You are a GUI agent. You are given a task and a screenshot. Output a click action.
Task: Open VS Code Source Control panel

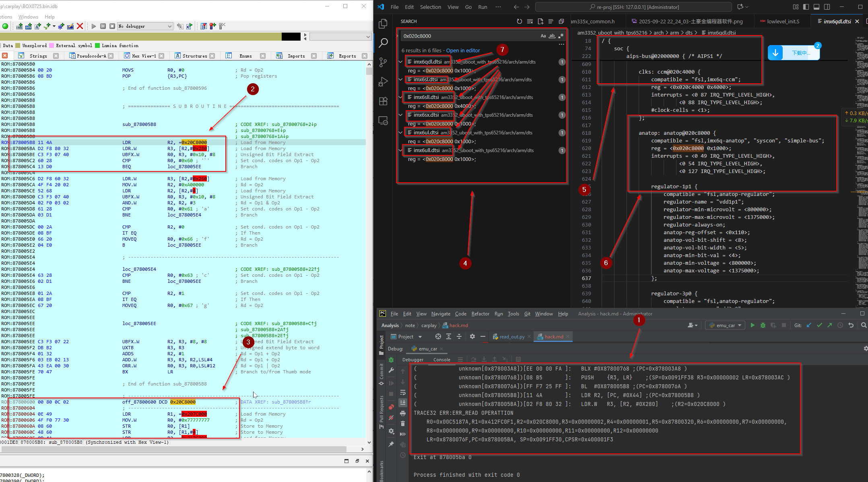[383, 62]
